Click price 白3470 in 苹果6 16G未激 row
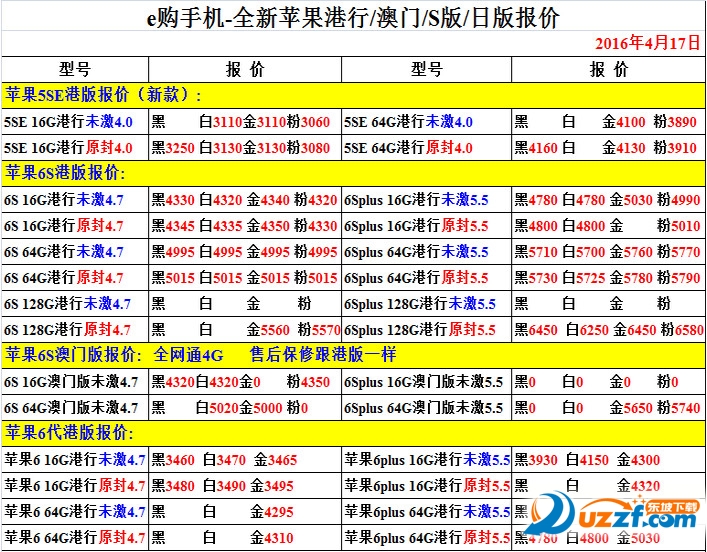This screenshot has height=552, width=707. click(224, 460)
